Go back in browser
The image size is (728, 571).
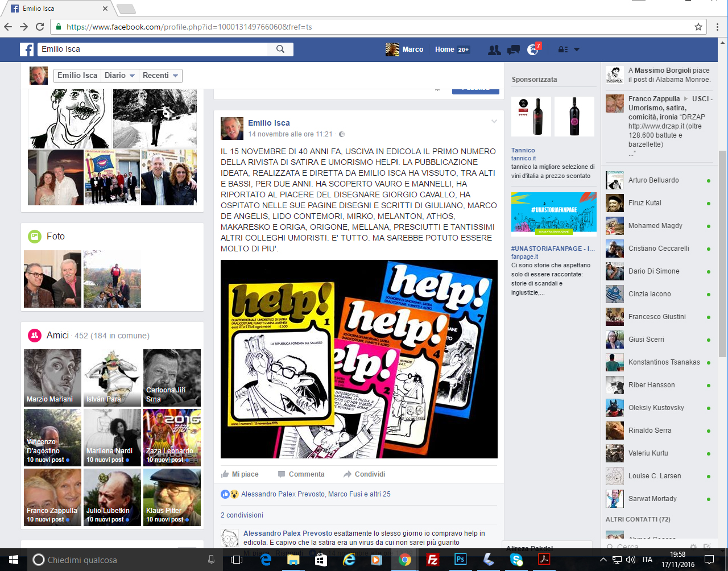pos(8,27)
